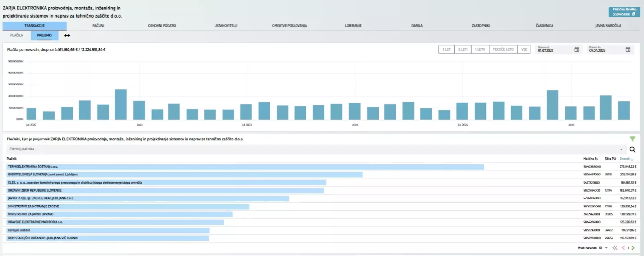Go to next page with green arrow
Viewport: 644px width, 256px height.
[633, 248]
